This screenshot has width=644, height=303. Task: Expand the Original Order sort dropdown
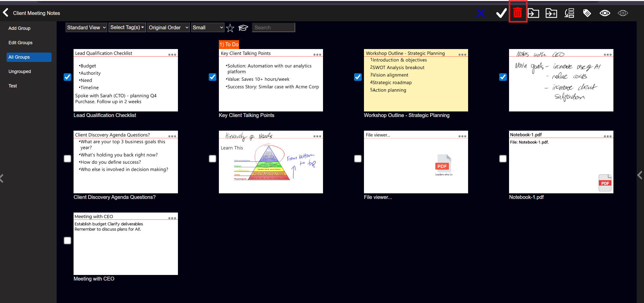click(168, 28)
